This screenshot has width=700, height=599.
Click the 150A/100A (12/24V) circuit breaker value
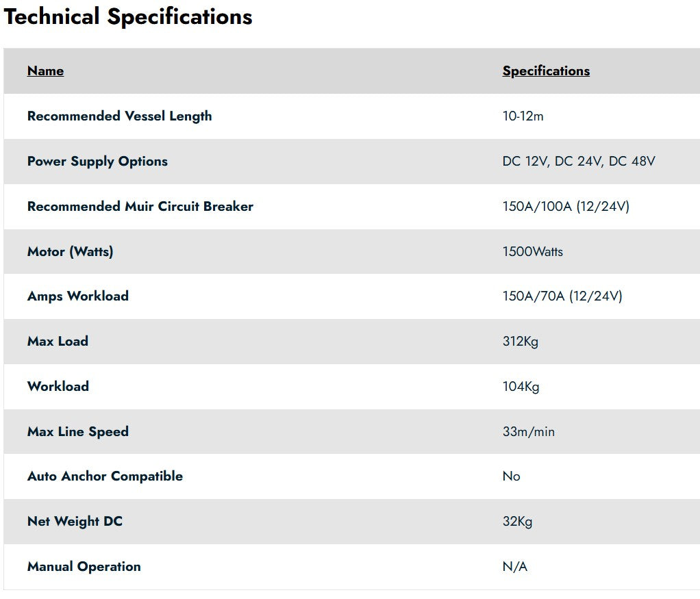click(x=566, y=207)
